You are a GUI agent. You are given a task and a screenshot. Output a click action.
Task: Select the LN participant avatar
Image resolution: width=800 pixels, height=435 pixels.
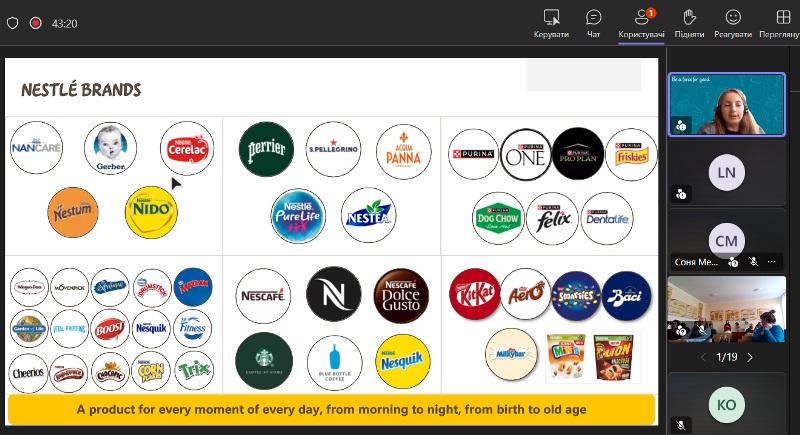(x=727, y=172)
